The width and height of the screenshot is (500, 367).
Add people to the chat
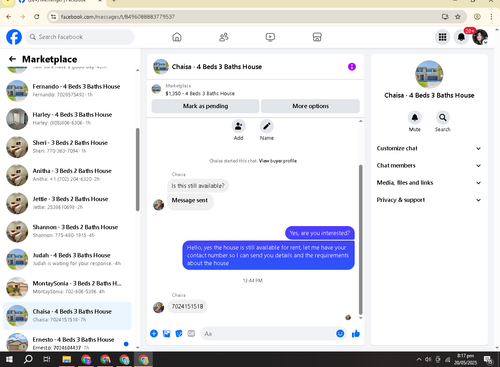pyautogui.click(x=239, y=126)
